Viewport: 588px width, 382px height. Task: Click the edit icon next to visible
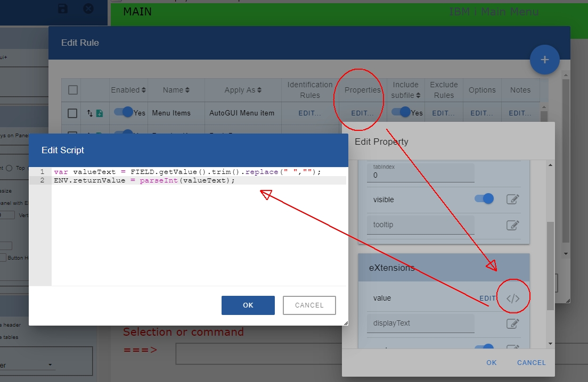pos(512,200)
